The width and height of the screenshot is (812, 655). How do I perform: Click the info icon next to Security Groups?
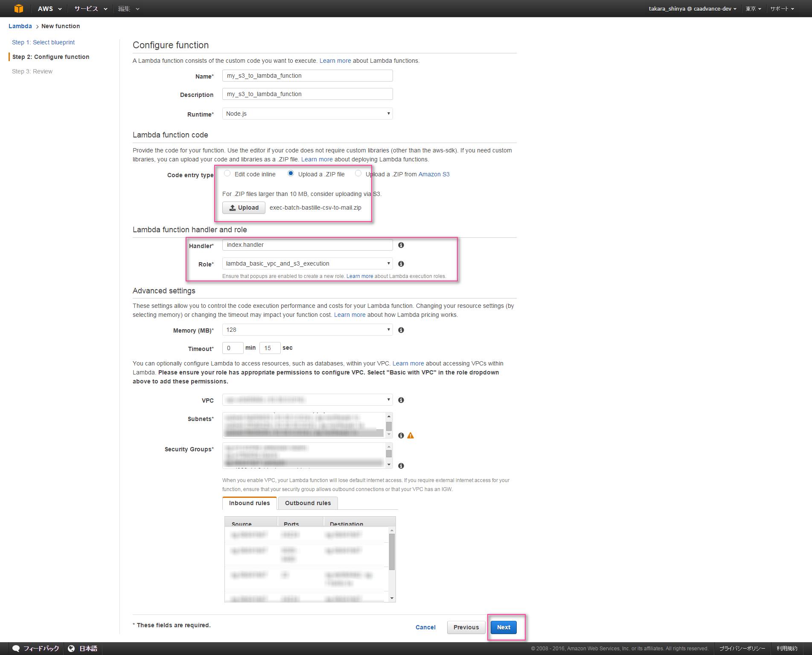400,465
